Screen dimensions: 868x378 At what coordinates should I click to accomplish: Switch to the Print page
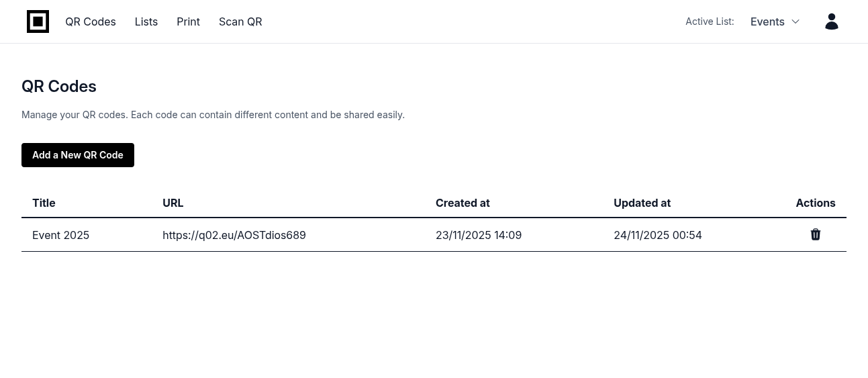(x=188, y=21)
